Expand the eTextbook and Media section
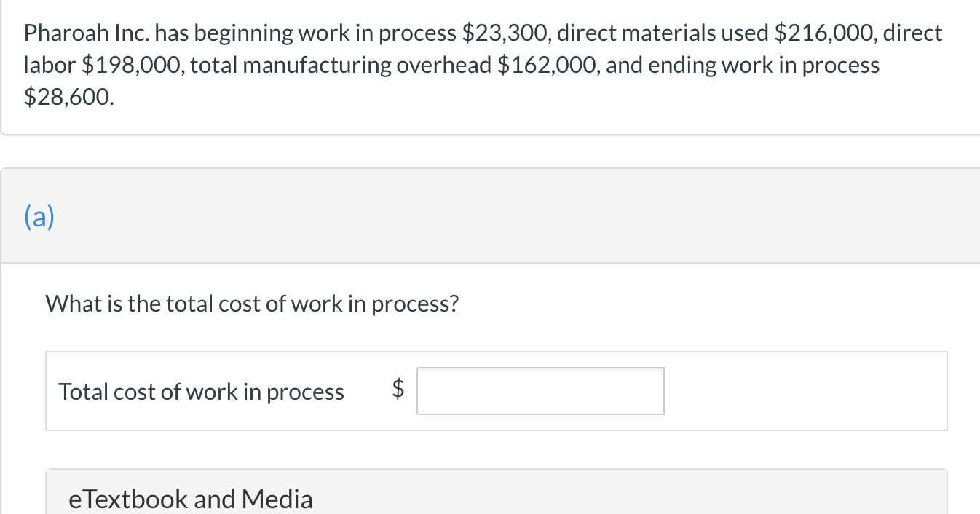This screenshot has height=514, width=980. (497, 492)
